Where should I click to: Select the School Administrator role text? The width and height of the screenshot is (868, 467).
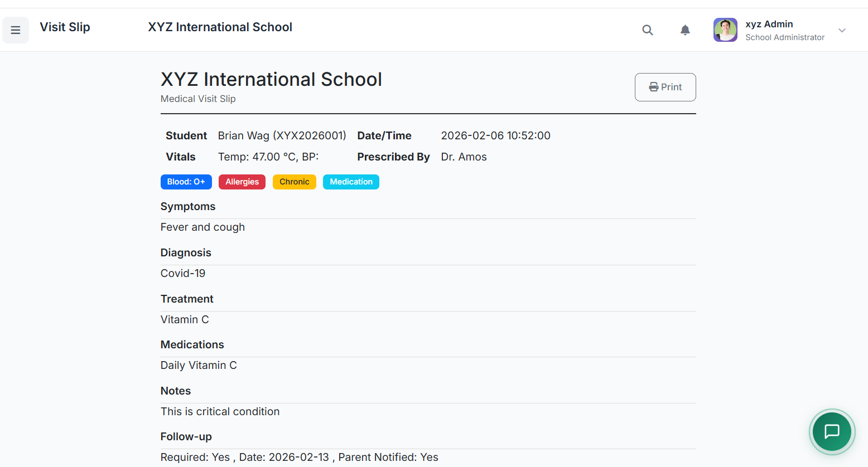click(x=785, y=37)
